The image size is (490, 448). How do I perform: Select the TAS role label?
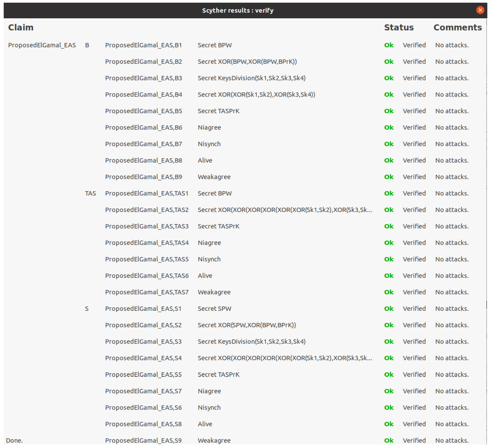coord(90,193)
